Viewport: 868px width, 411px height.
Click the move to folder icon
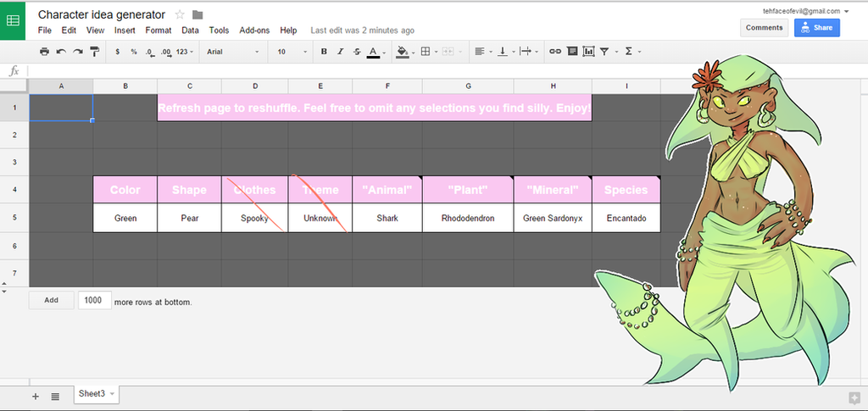point(198,15)
